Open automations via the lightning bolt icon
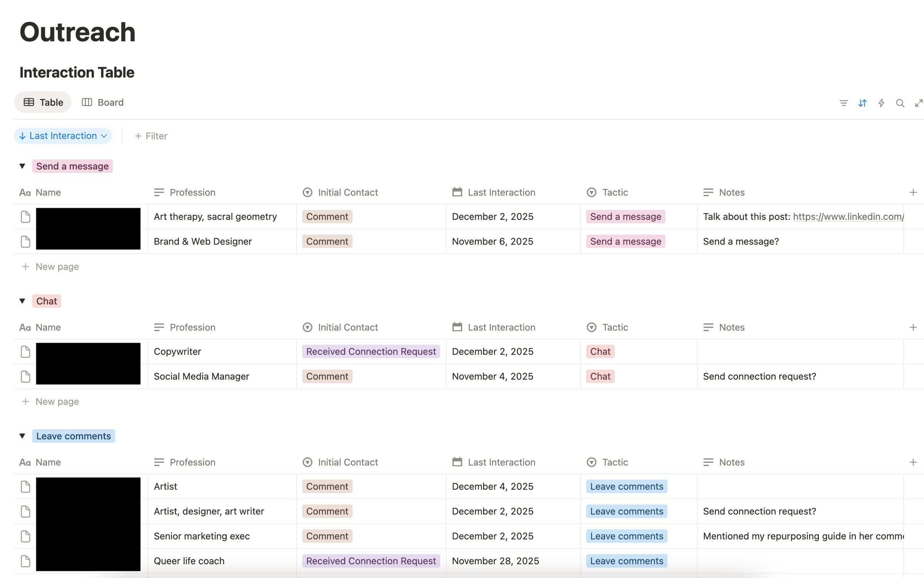The width and height of the screenshot is (924, 578). coord(881,103)
